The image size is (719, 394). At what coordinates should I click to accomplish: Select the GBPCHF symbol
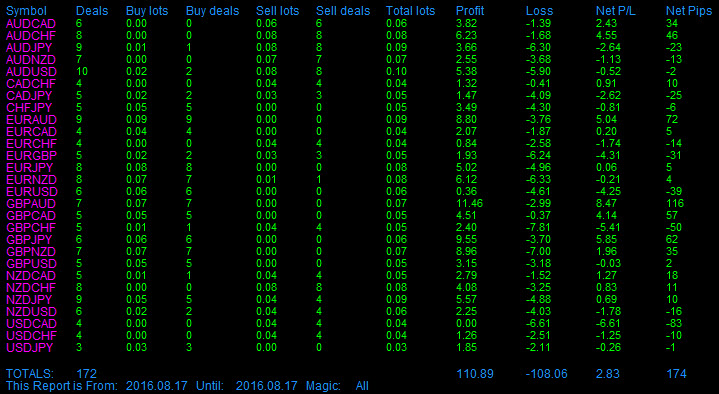[x=31, y=228]
